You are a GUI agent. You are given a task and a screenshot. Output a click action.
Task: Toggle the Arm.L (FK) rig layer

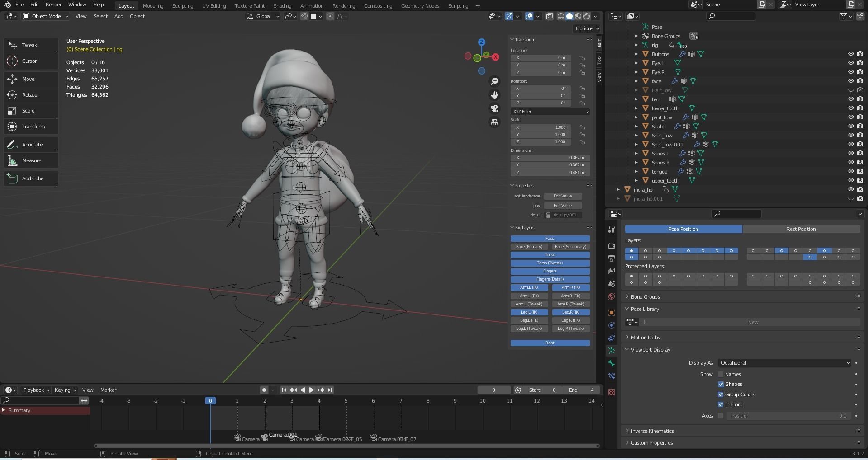pos(529,296)
